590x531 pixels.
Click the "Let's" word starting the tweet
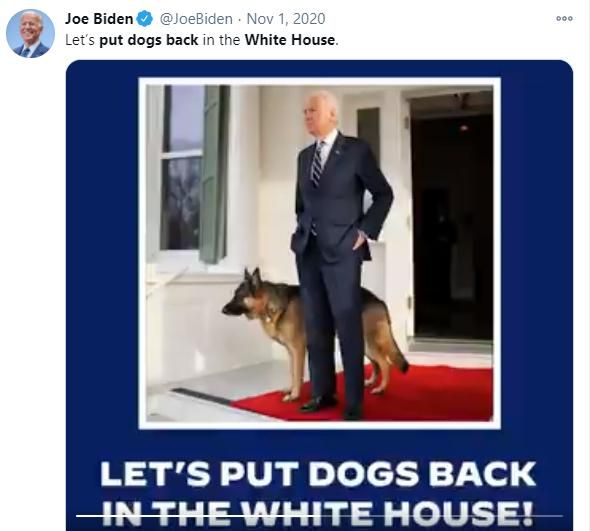coord(80,40)
